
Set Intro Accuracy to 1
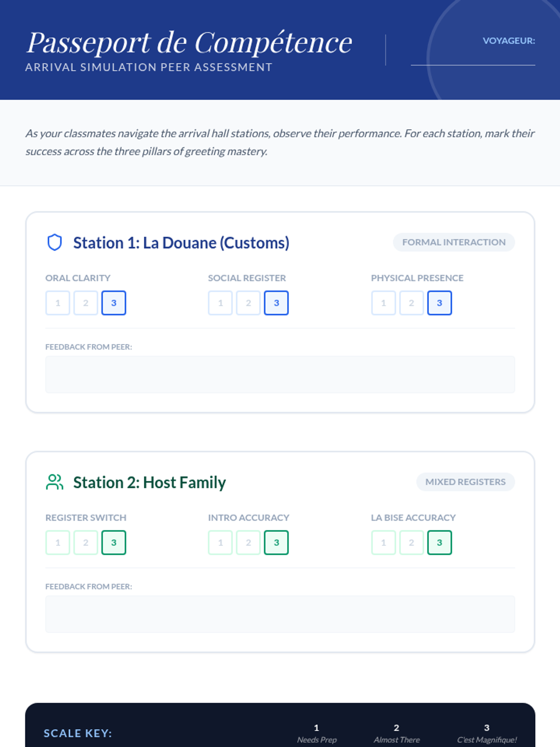tap(220, 543)
